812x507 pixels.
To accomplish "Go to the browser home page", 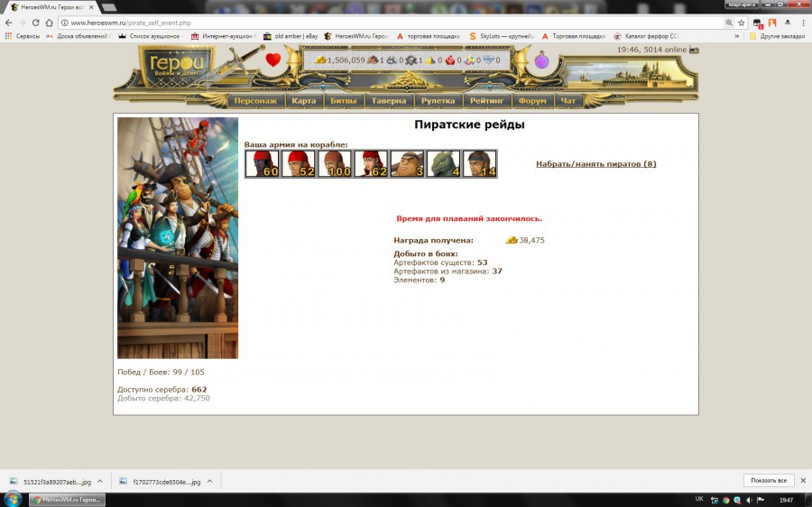I will tap(50, 23).
